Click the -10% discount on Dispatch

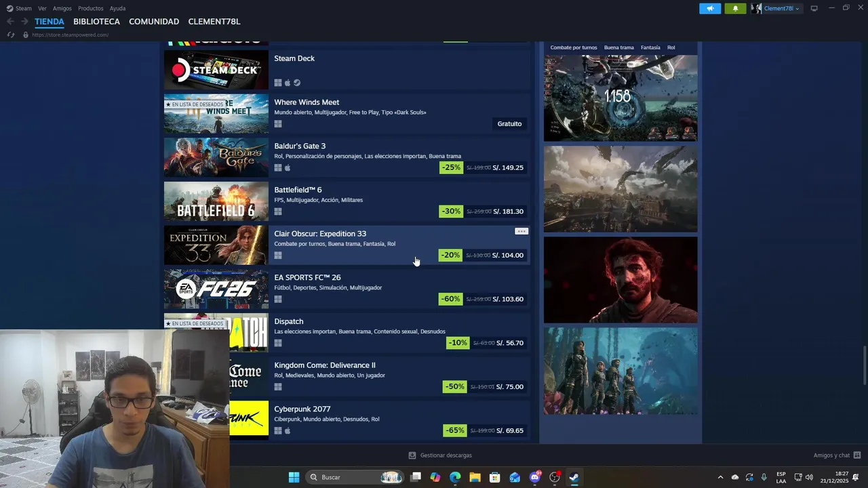coord(458,343)
